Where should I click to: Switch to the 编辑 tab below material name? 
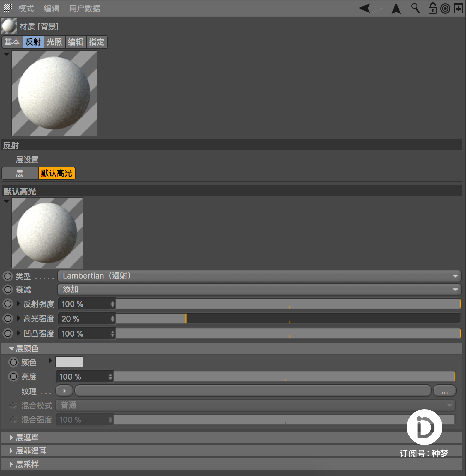76,42
